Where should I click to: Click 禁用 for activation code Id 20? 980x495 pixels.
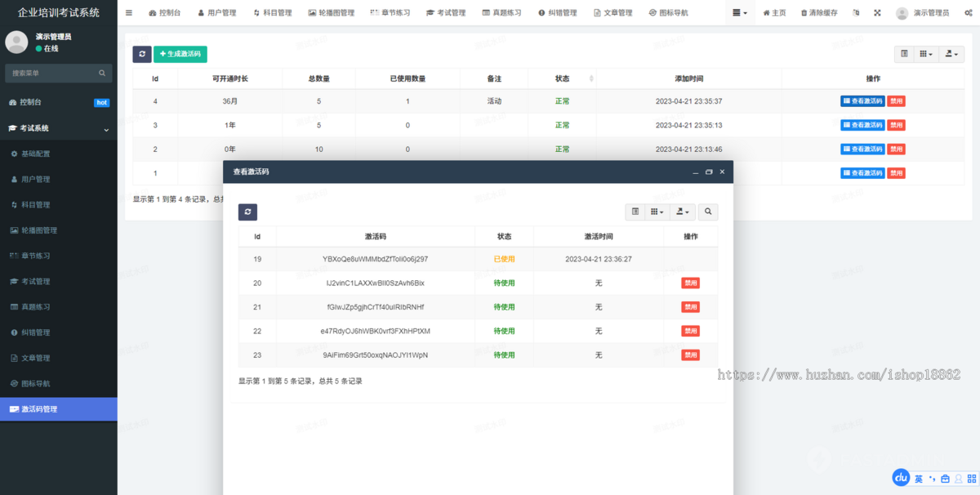[691, 283]
